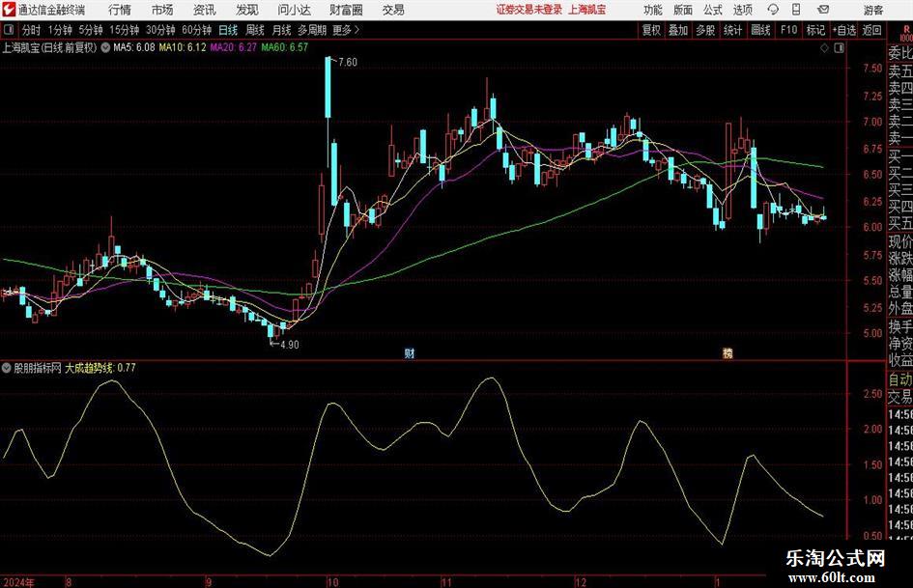Click the 游客 user label
The height and width of the screenshot is (588, 913).
pos(872,10)
